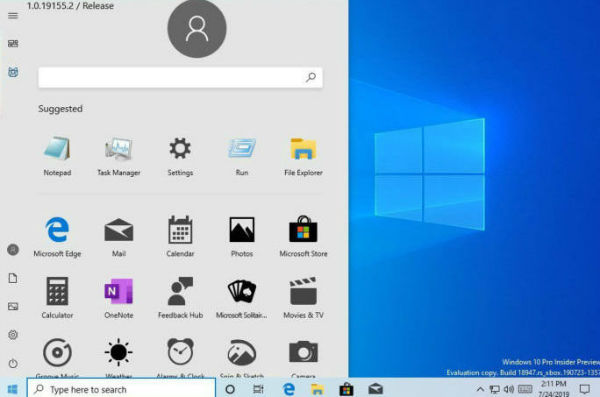Image resolution: width=600 pixels, height=397 pixels.
Task: Open Microsoft Store from the taskbar
Action: [346, 389]
